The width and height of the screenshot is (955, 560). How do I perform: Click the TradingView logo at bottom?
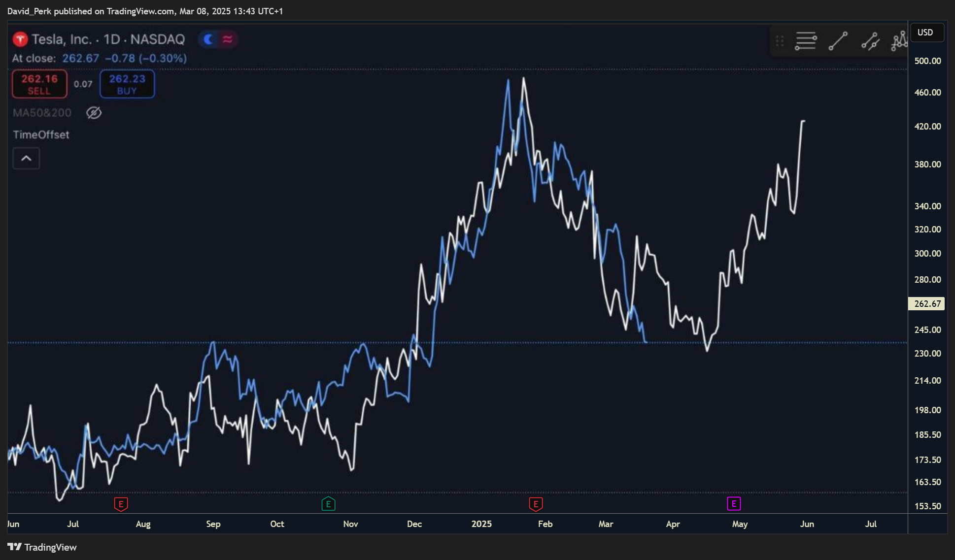[x=42, y=547]
